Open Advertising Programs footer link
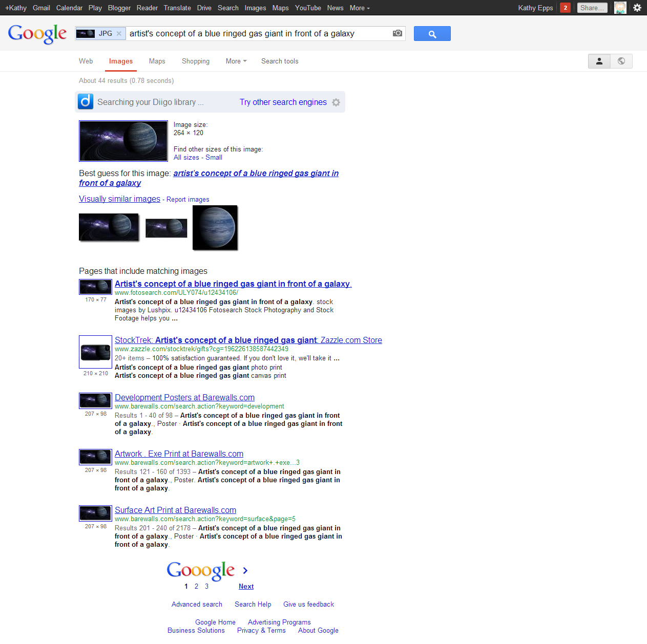This screenshot has width=647, height=644. point(279,622)
